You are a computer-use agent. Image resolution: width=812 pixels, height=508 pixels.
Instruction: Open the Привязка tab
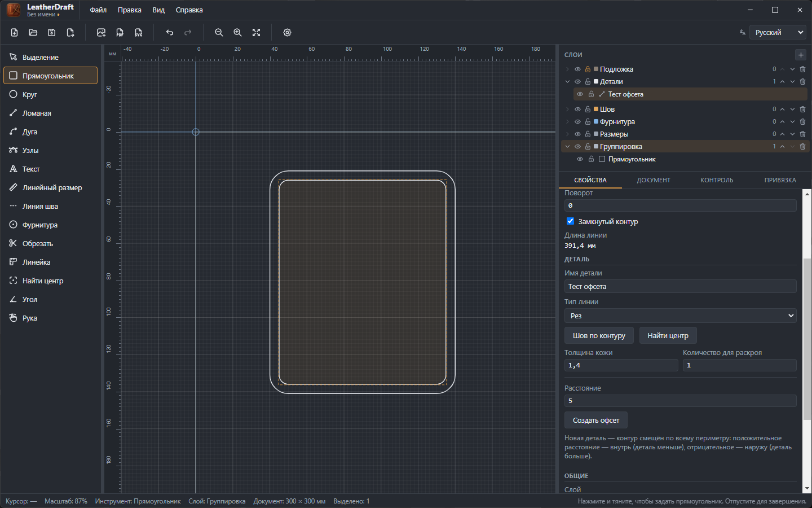tap(780, 180)
